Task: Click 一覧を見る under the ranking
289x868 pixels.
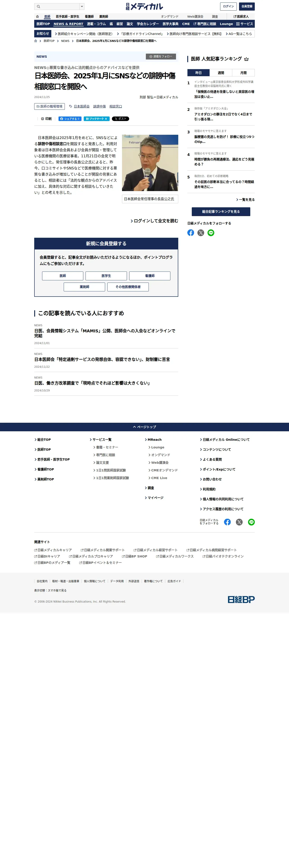Action: [x=245, y=200]
